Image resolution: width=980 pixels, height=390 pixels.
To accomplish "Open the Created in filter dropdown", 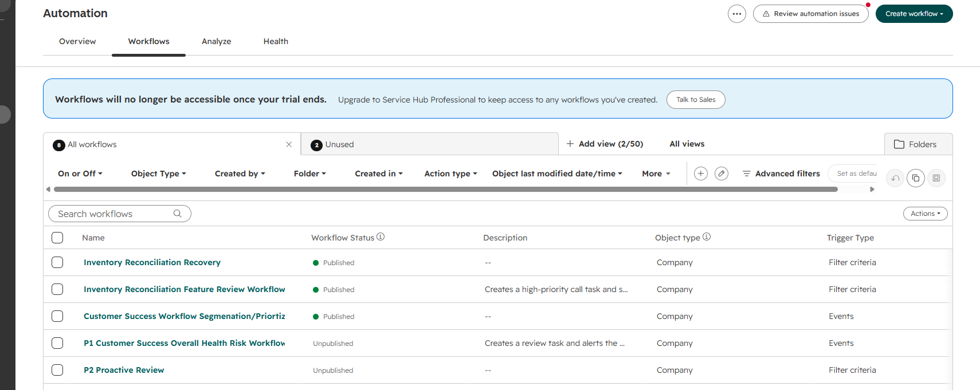I will pos(379,174).
